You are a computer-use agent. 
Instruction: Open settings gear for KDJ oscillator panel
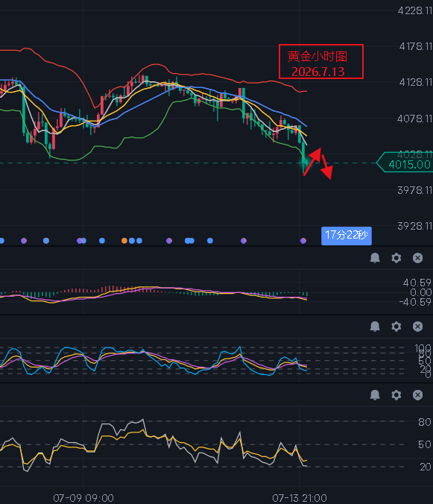396,327
